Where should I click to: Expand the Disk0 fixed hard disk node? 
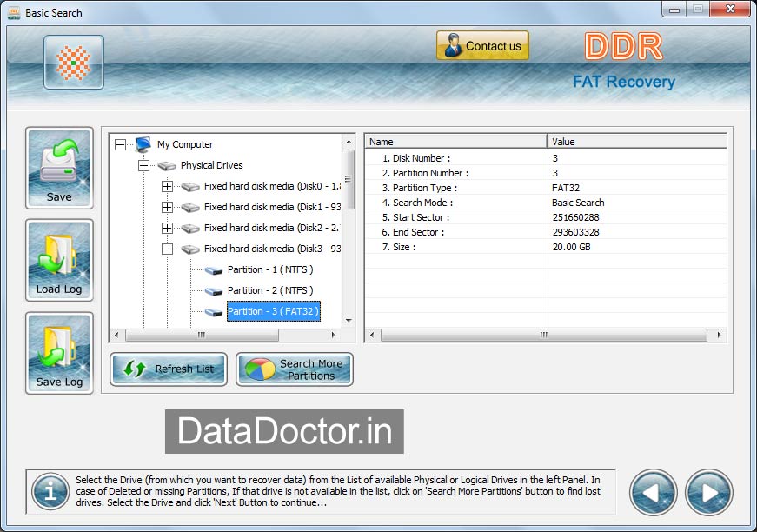(x=167, y=186)
